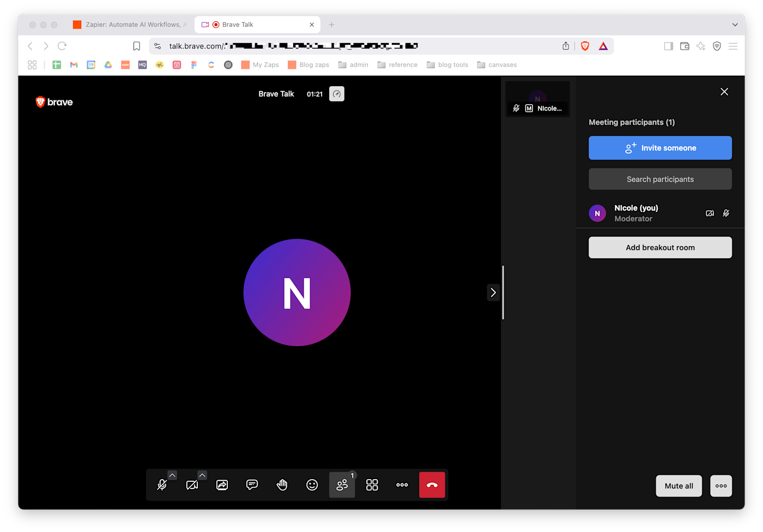
Task: Bookmark this page
Action: pyautogui.click(x=137, y=46)
